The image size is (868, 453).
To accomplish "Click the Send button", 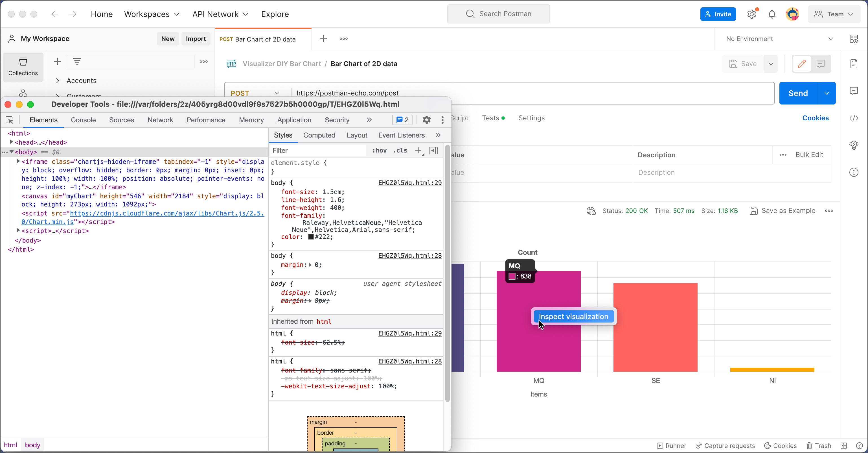I will [x=798, y=93].
